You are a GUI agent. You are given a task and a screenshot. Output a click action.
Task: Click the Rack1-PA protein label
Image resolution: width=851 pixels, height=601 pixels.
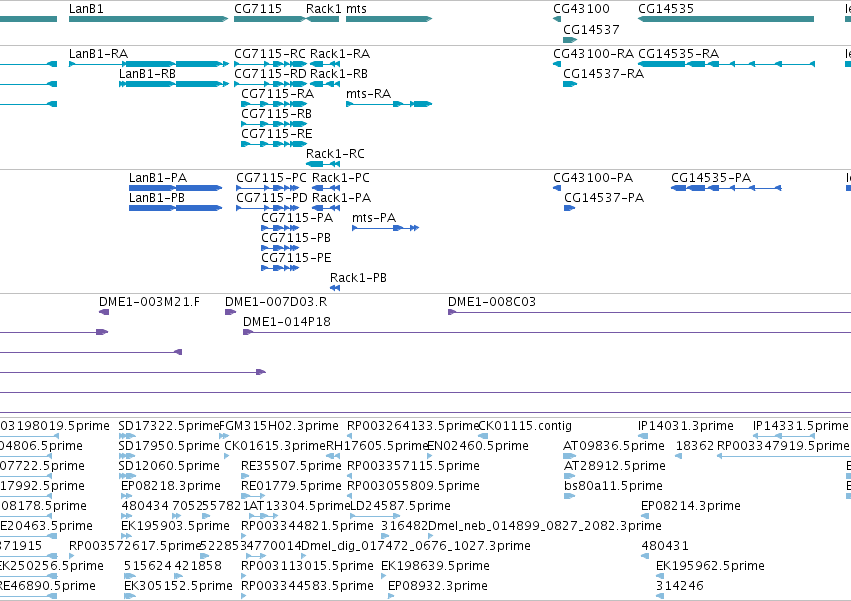click(341, 198)
